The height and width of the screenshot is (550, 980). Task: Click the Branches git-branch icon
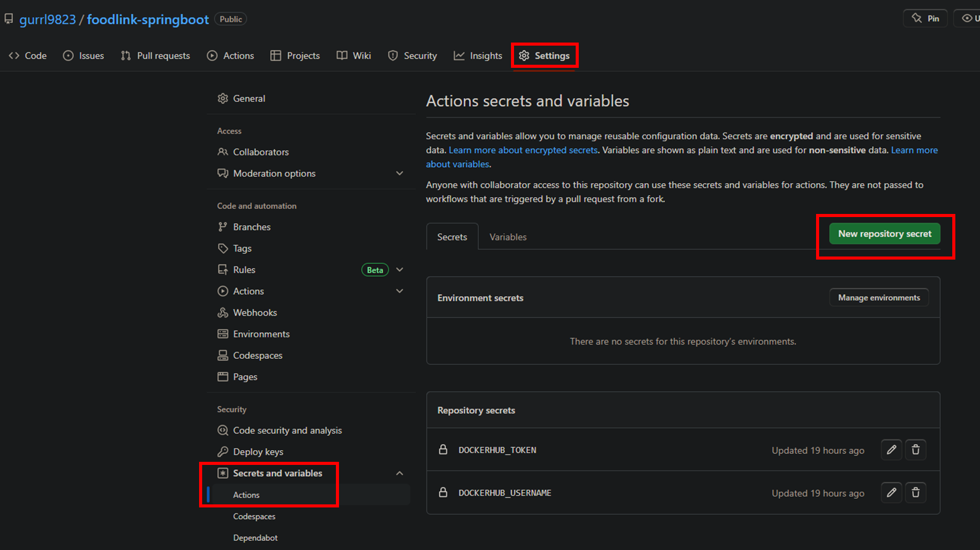pos(223,227)
